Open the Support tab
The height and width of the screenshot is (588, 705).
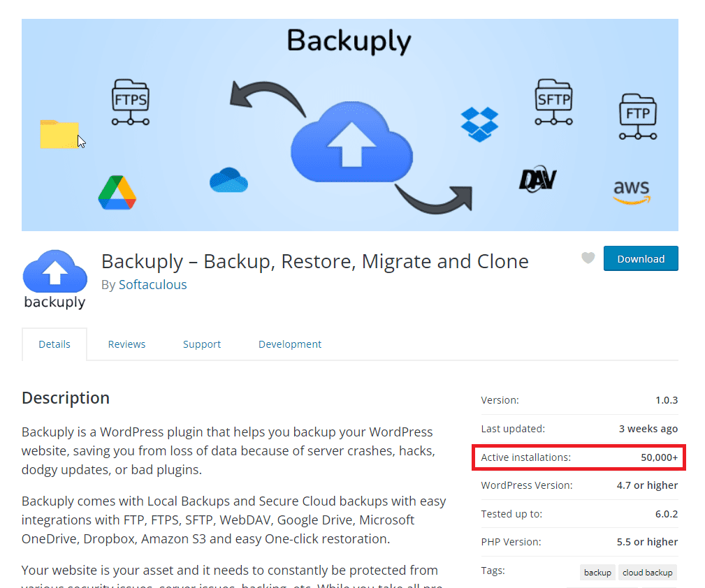[202, 344]
